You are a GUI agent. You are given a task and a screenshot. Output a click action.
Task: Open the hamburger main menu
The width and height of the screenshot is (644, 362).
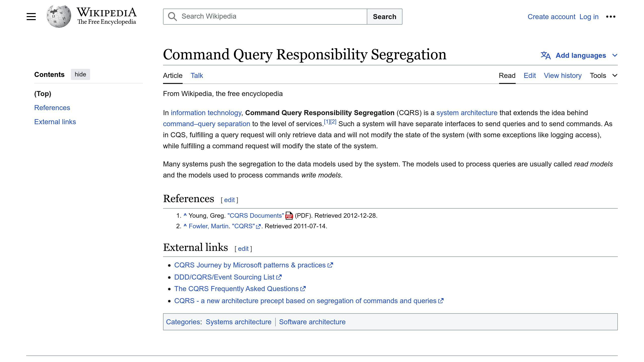pyautogui.click(x=31, y=16)
